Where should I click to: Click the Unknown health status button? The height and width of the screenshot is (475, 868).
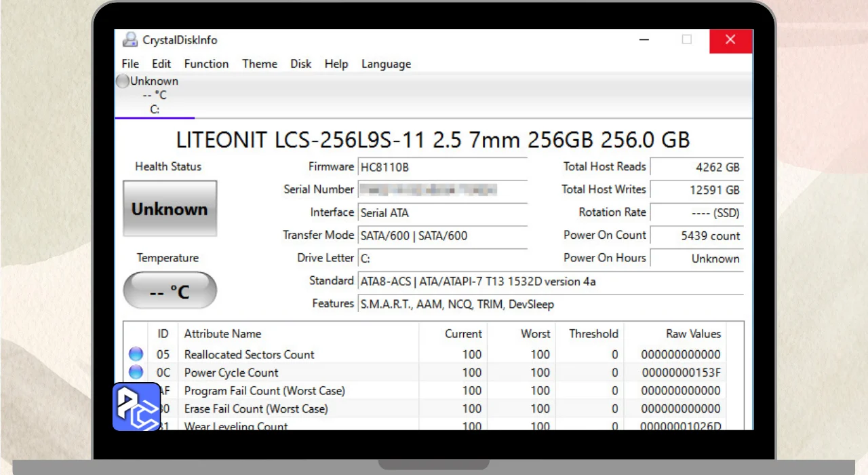click(170, 209)
